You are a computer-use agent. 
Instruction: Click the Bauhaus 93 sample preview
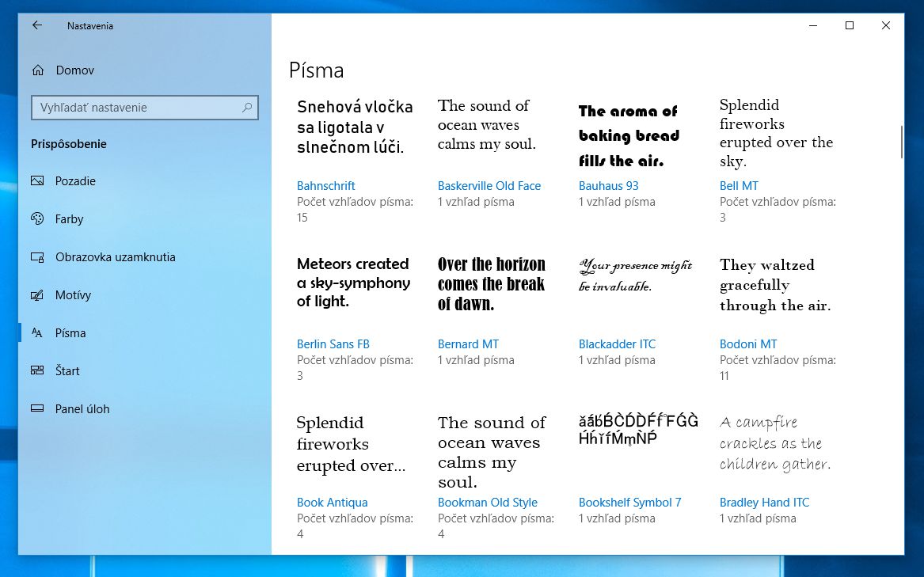(x=629, y=135)
